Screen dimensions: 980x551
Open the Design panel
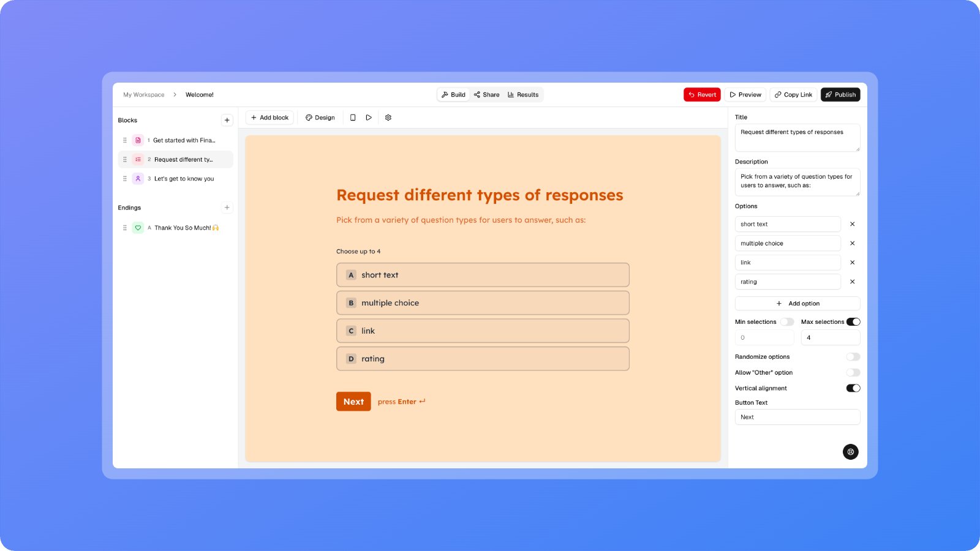coord(320,117)
